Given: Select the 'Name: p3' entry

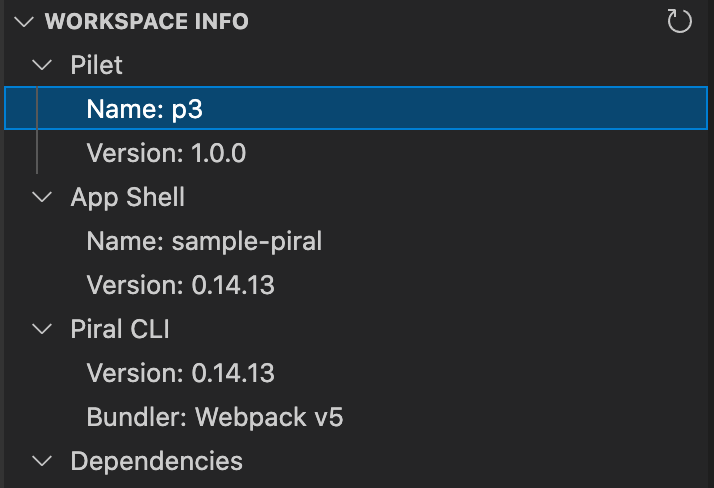Looking at the screenshot, I should coord(356,108).
